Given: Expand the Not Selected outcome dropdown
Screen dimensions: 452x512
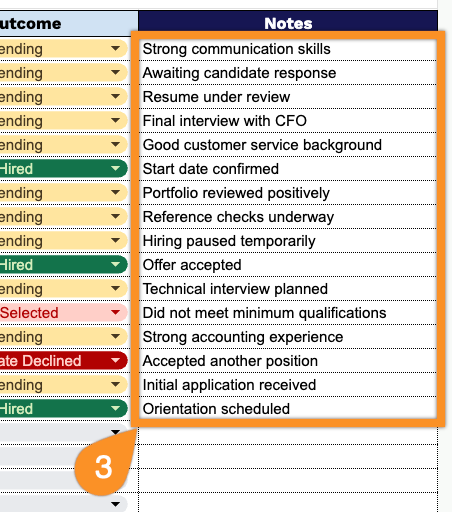Looking at the screenshot, I should pos(115,313).
